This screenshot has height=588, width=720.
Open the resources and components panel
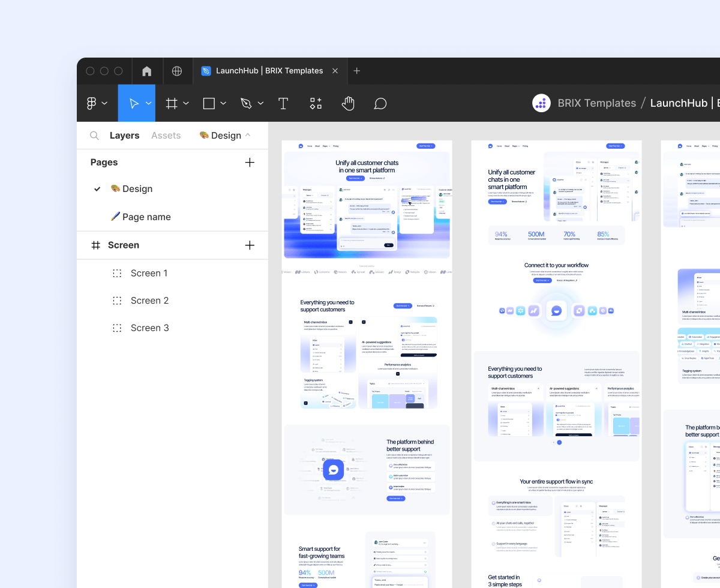(x=315, y=103)
